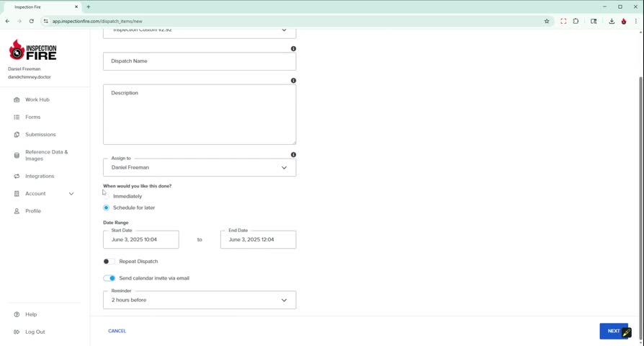Open the Profile page
Viewport: 644px width, 346px height.
click(x=33, y=211)
